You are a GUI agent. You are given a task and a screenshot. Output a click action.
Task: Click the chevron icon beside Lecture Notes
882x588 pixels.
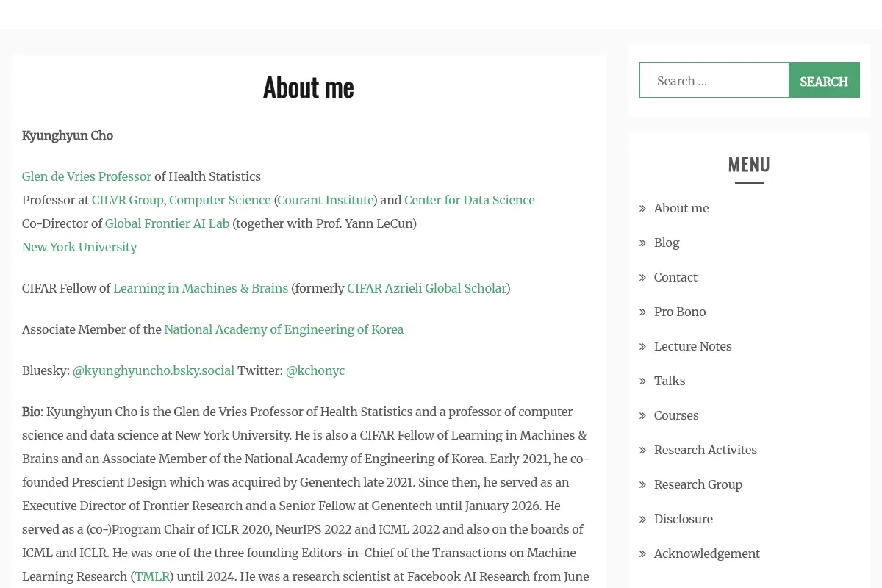pyautogui.click(x=643, y=347)
